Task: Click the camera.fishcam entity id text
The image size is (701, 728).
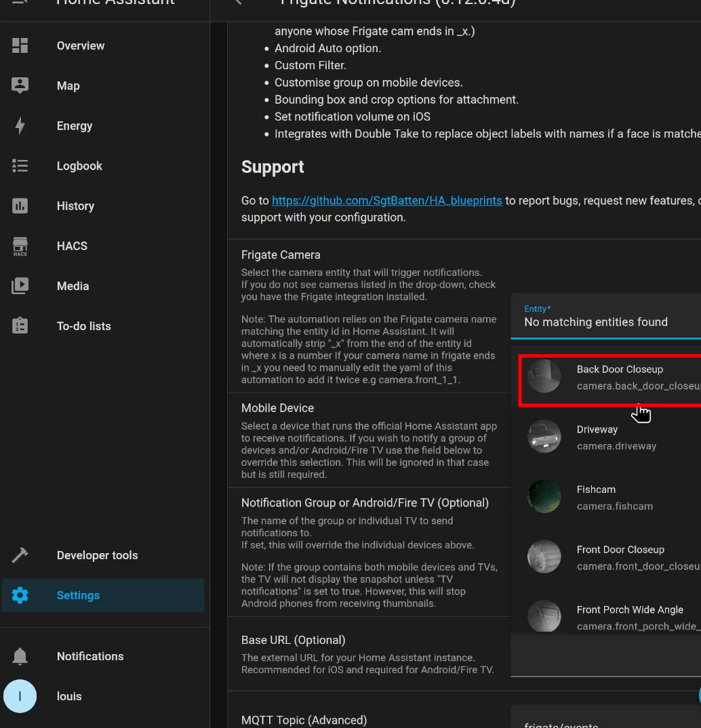Action: point(615,506)
